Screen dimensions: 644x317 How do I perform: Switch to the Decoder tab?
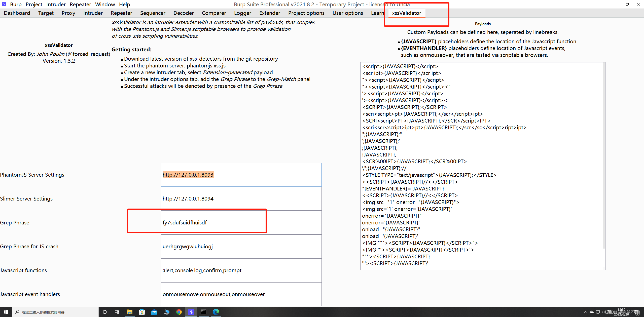pyautogui.click(x=184, y=13)
